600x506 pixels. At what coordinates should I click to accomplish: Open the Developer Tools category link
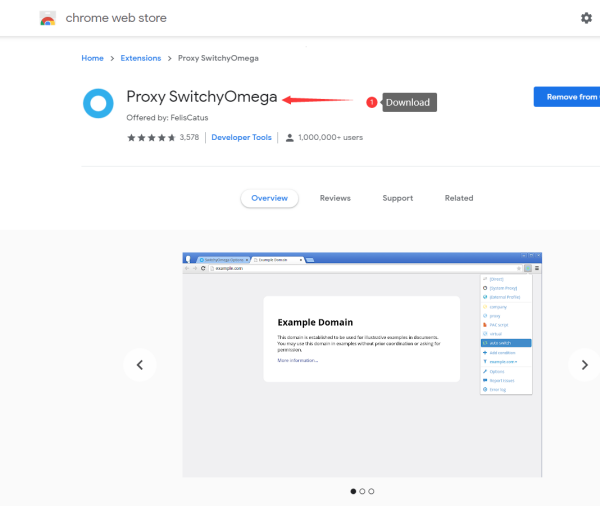tap(241, 137)
